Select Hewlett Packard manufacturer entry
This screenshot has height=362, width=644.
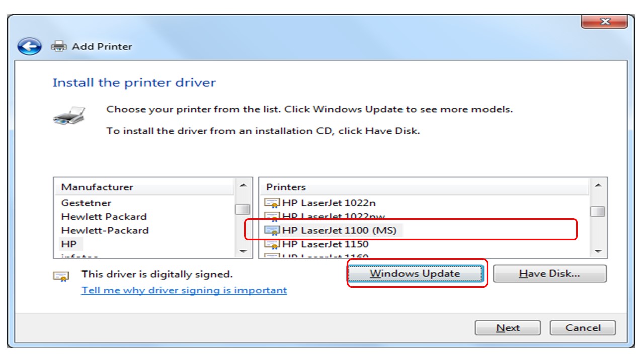click(x=104, y=217)
